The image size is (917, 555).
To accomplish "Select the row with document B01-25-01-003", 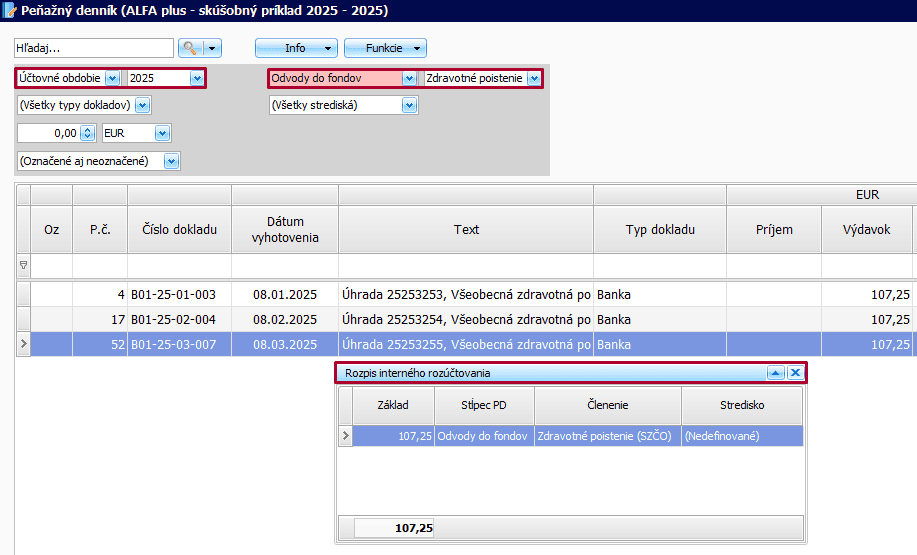I will (x=179, y=295).
